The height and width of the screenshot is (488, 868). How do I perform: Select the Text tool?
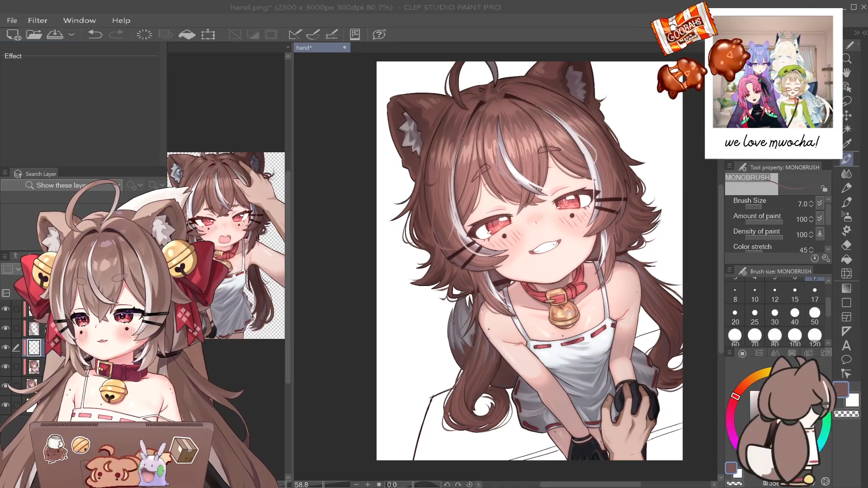(x=846, y=346)
